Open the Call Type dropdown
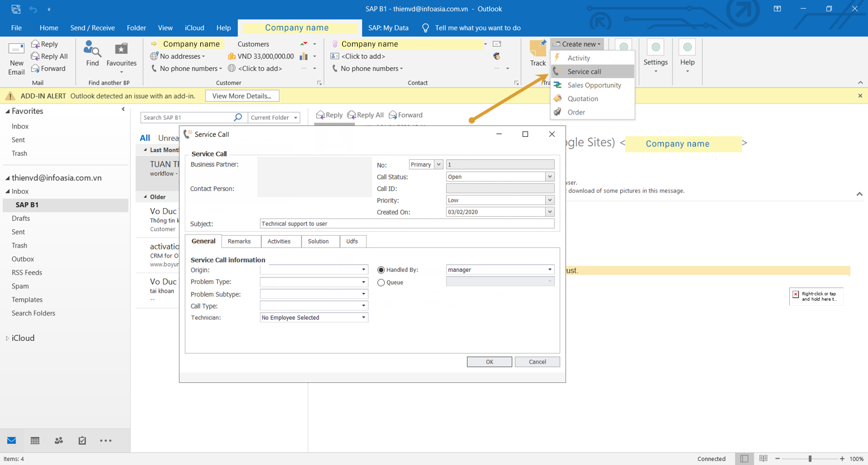Image resolution: width=868 pixels, height=465 pixels. (364, 306)
